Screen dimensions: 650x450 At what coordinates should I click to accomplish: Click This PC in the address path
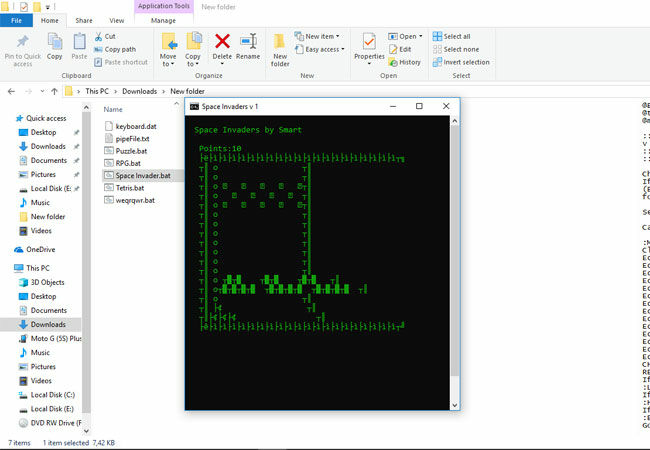click(x=97, y=91)
